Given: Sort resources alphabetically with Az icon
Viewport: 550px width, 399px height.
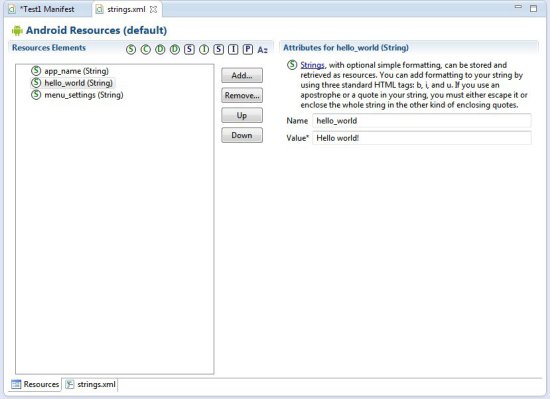Looking at the screenshot, I should point(262,50).
